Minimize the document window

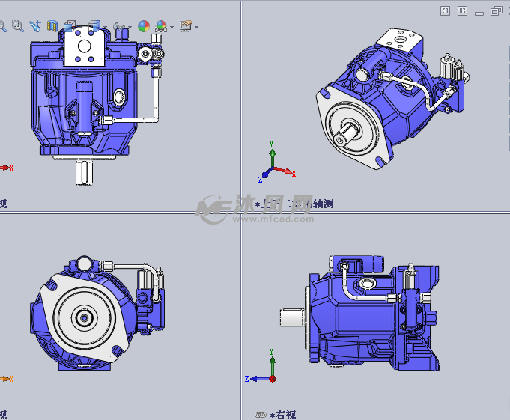pos(479,13)
